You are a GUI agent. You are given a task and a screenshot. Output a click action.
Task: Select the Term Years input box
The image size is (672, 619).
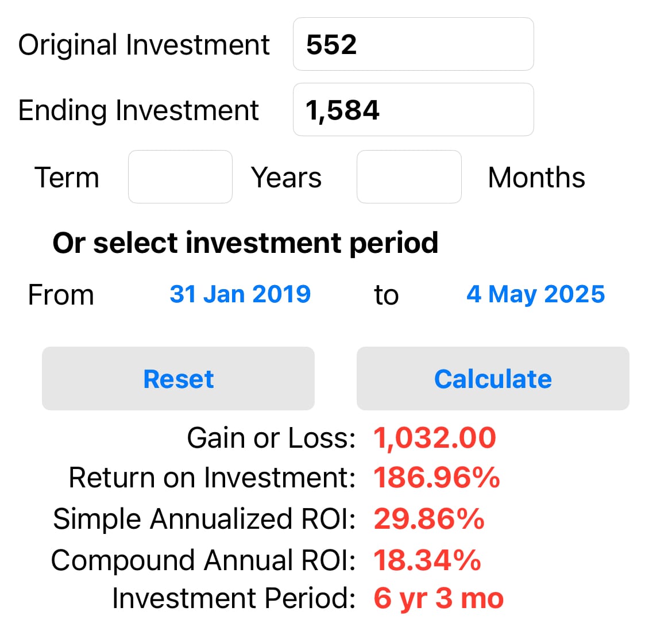180,177
